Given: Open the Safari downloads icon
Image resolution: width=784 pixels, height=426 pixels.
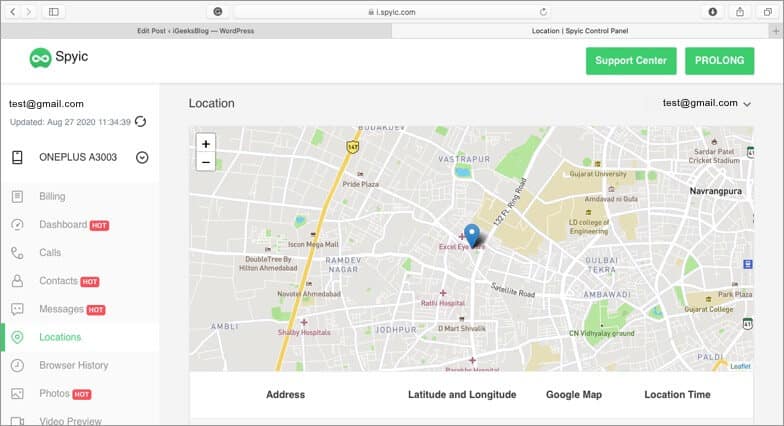Looking at the screenshot, I should (x=712, y=12).
